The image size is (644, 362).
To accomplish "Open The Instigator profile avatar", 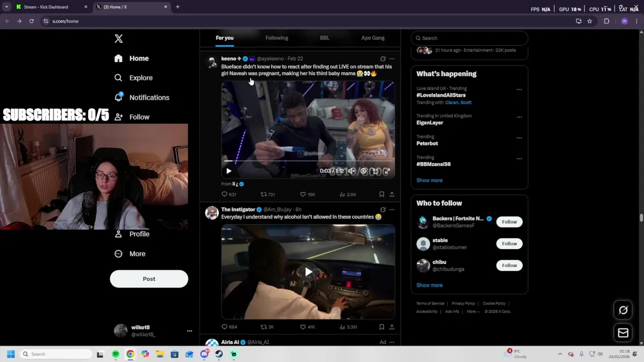I will point(212,213).
